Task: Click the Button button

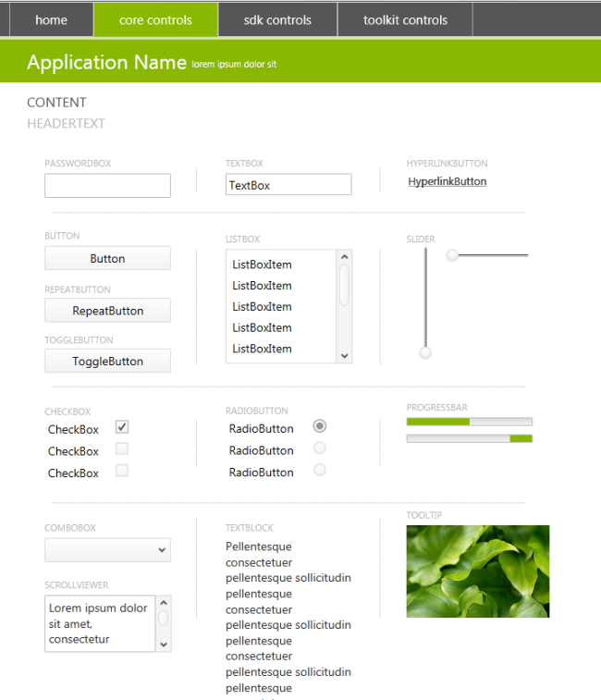Action: point(107,258)
